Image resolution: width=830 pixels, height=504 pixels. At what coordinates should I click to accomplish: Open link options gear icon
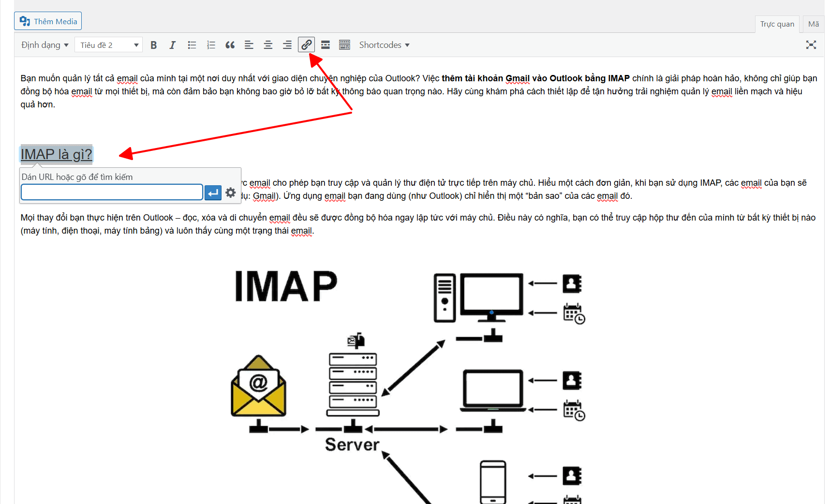[231, 193]
